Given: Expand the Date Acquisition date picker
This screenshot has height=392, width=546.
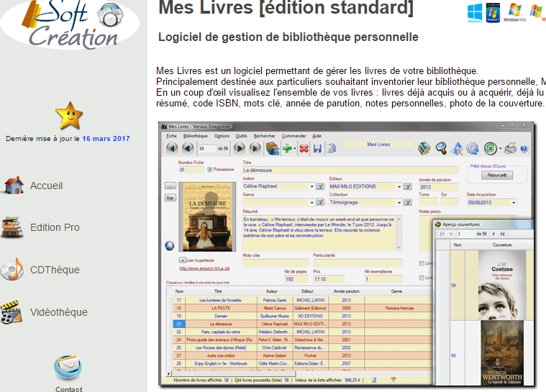Looking at the screenshot, I should point(512,203).
